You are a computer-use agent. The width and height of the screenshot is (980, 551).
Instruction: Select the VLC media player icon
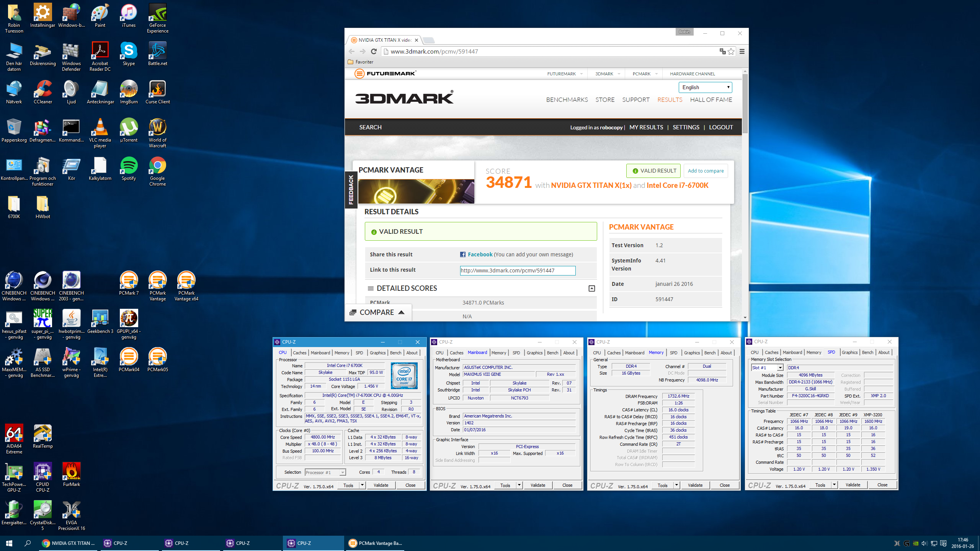(x=100, y=133)
